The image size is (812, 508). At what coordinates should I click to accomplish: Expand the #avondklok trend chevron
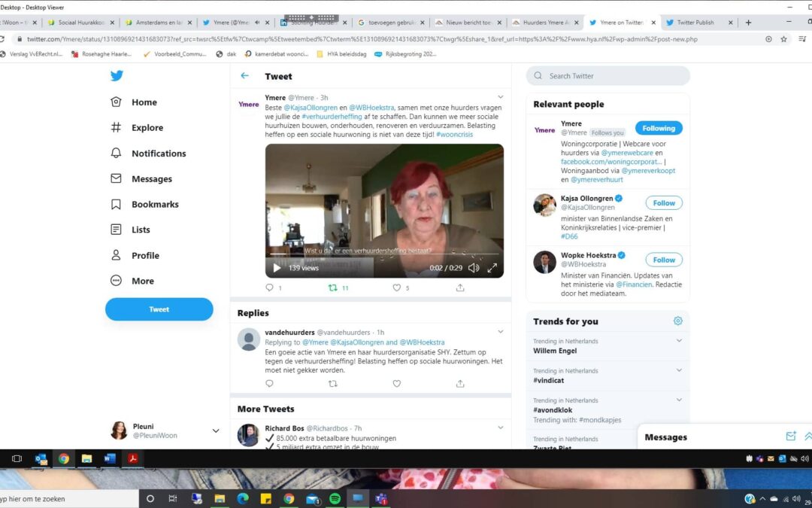[679, 400]
